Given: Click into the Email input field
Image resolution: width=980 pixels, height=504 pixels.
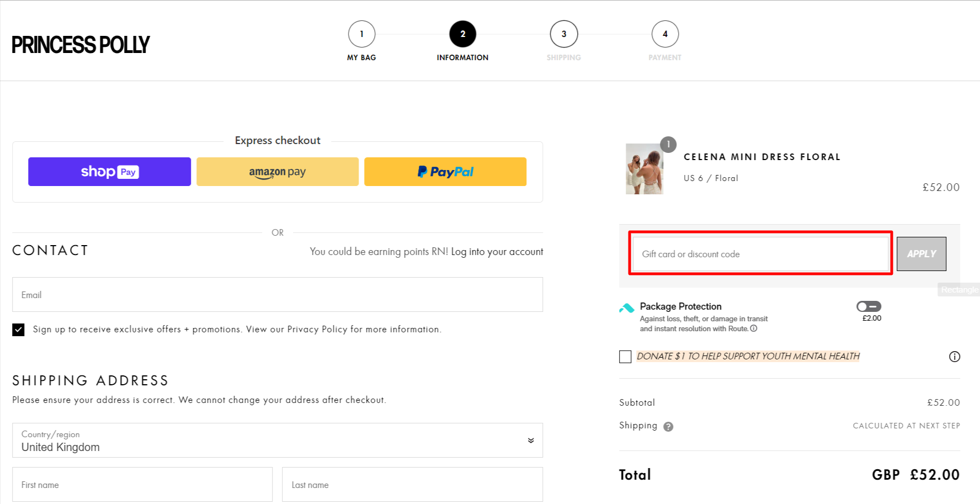Looking at the screenshot, I should (x=278, y=295).
